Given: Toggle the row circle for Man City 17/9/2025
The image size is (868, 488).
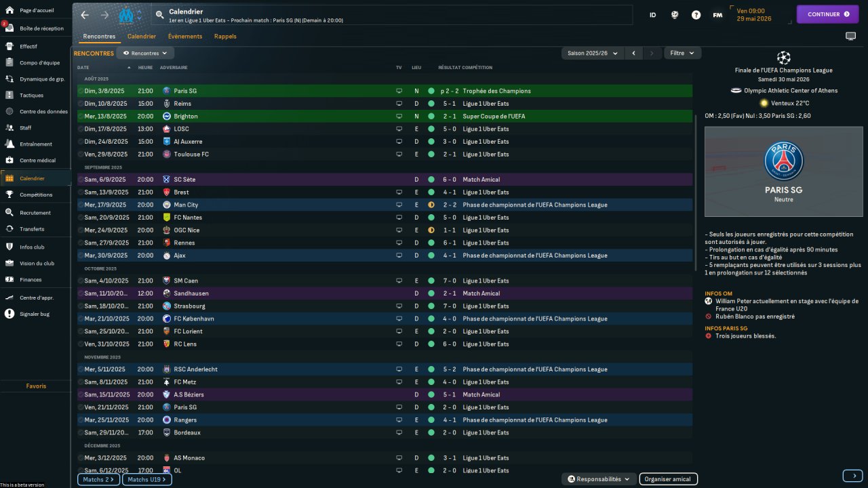Looking at the screenshot, I should point(81,205).
